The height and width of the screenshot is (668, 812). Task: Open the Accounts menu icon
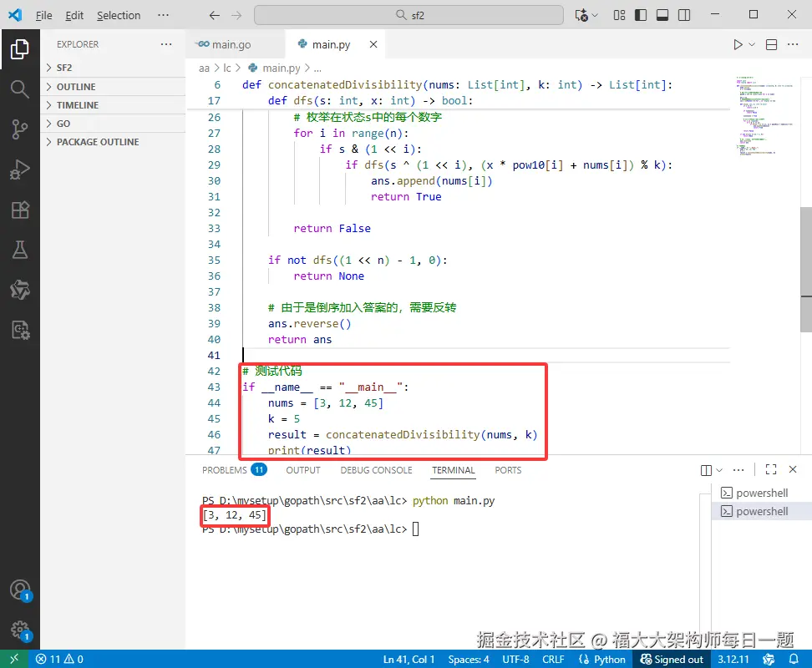pyautogui.click(x=20, y=590)
